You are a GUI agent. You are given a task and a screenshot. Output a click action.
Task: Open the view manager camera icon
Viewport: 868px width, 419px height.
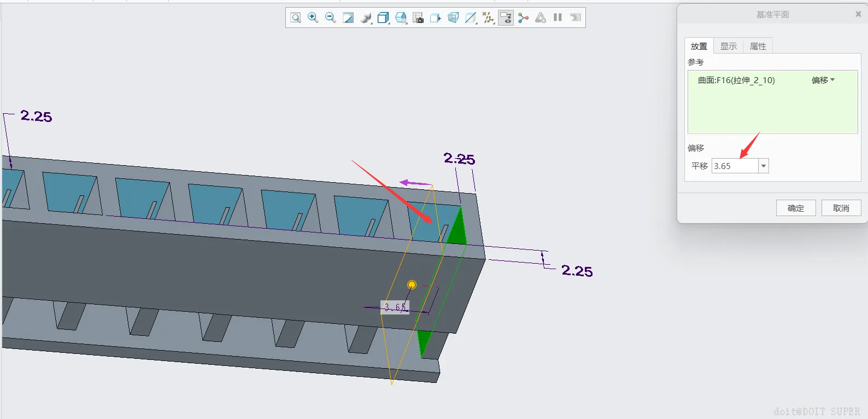tap(418, 18)
